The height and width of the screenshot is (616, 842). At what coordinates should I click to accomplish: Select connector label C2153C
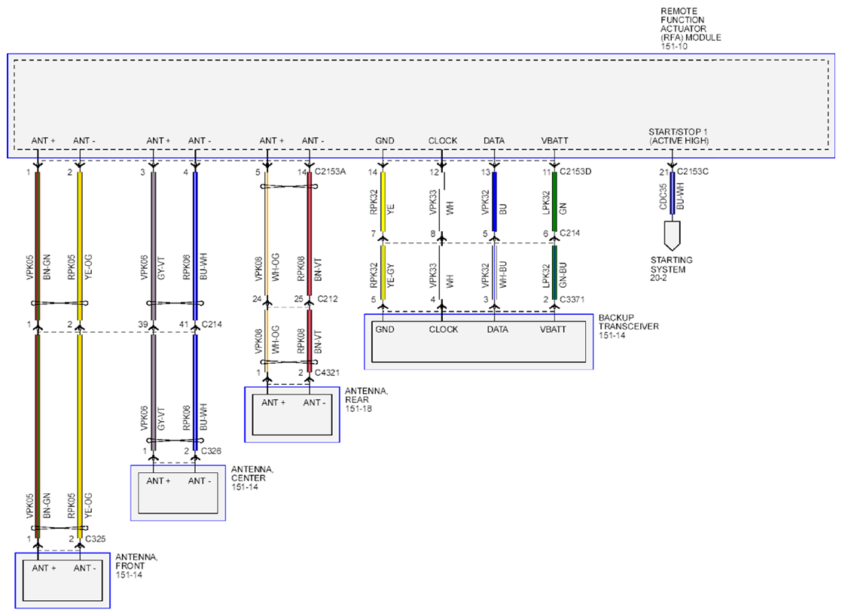(x=693, y=172)
